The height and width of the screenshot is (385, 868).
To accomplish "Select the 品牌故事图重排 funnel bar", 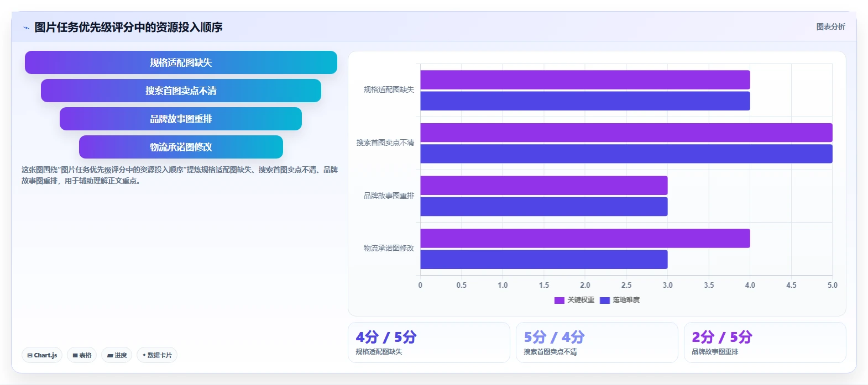I will (181, 119).
